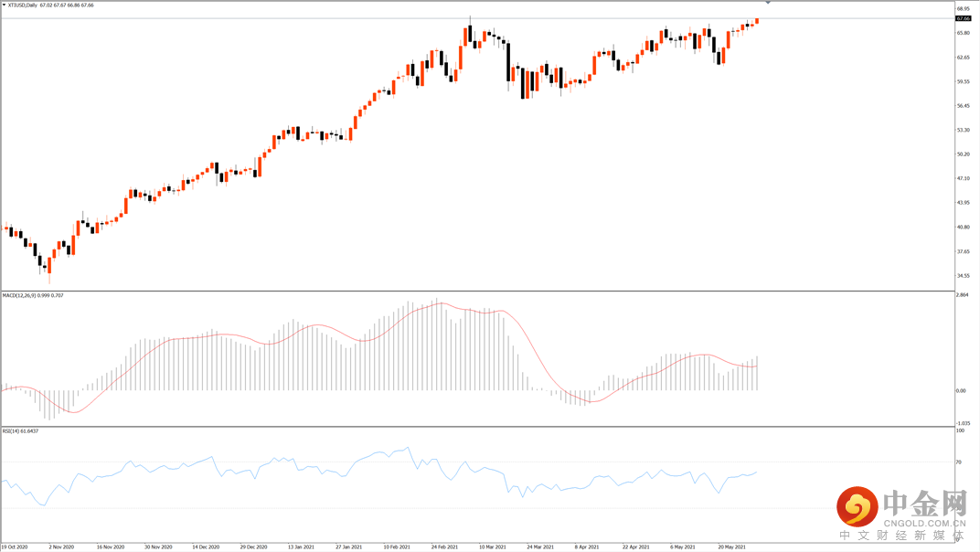This screenshot has width=980, height=552.
Task: Click the 37.65 price axis label
Action: point(964,251)
